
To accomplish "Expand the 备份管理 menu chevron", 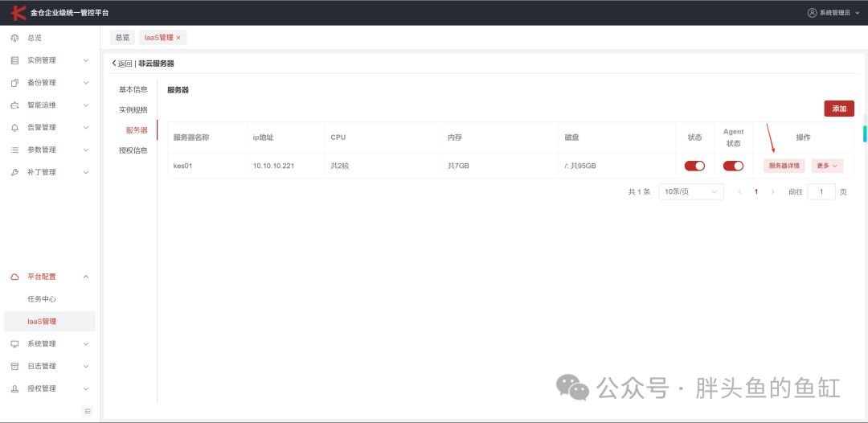I will (x=86, y=83).
